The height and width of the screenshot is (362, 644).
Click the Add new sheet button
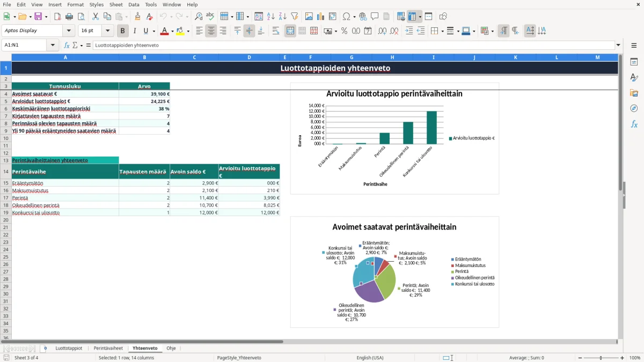(45, 348)
